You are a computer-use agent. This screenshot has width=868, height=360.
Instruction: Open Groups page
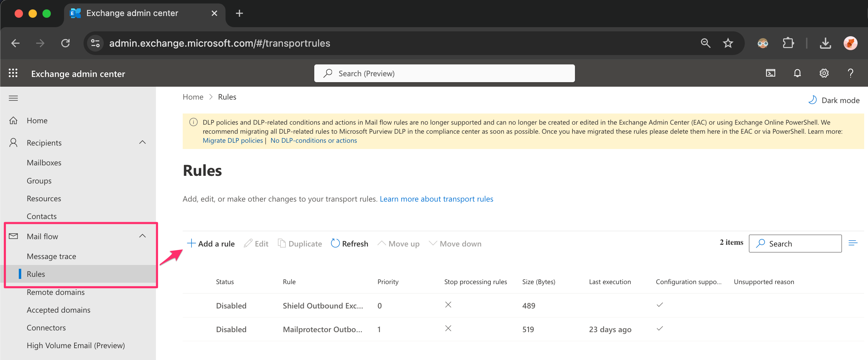click(39, 181)
